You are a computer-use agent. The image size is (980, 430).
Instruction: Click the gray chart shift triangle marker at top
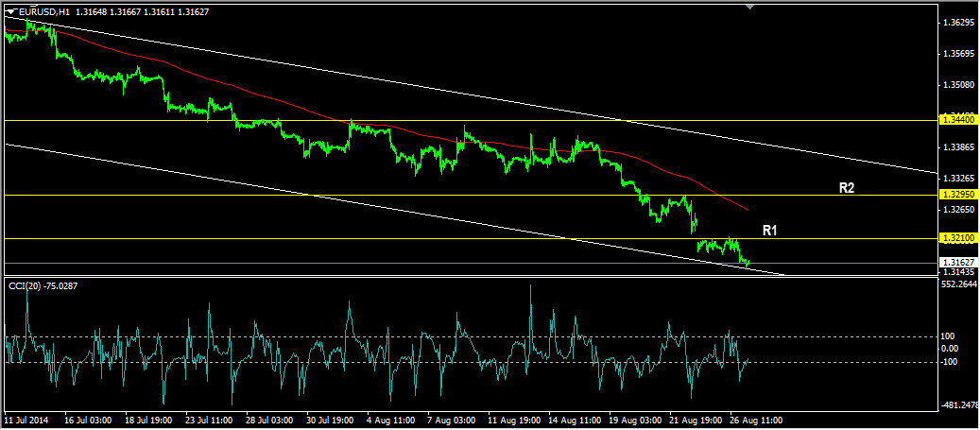[x=750, y=7]
